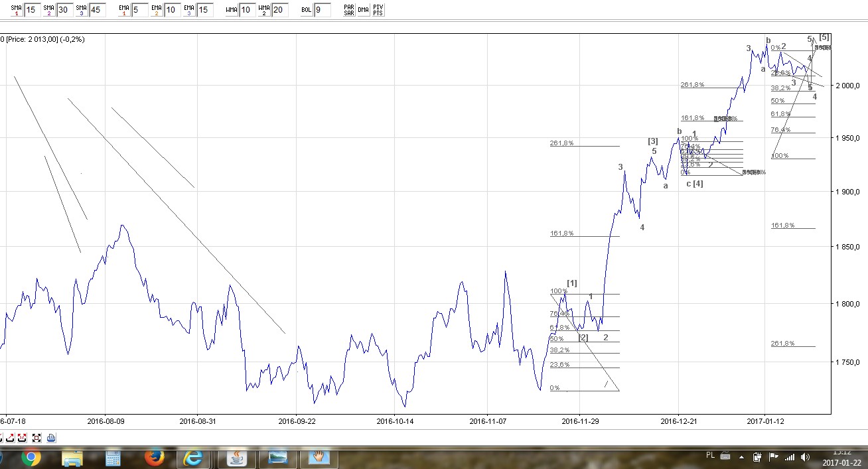This screenshot has height=469, width=868.
Task: Toggle the EMA 3 indicator button
Action: pos(188,10)
